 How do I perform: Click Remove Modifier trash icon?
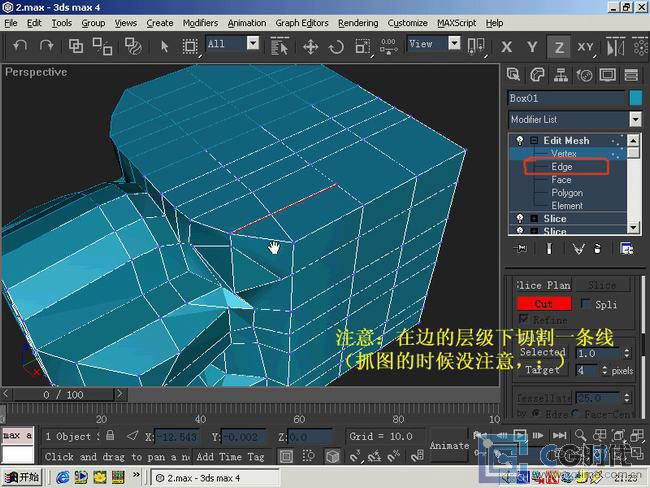tap(597, 248)
